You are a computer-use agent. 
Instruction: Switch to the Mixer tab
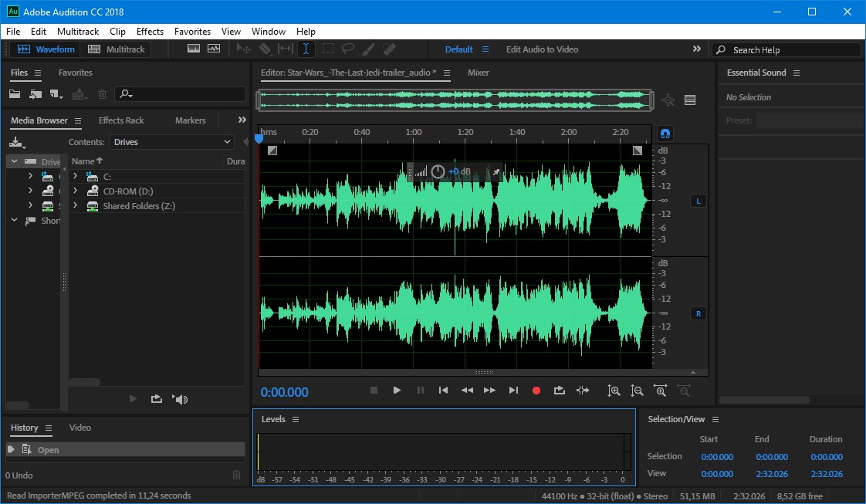point(479,73)
